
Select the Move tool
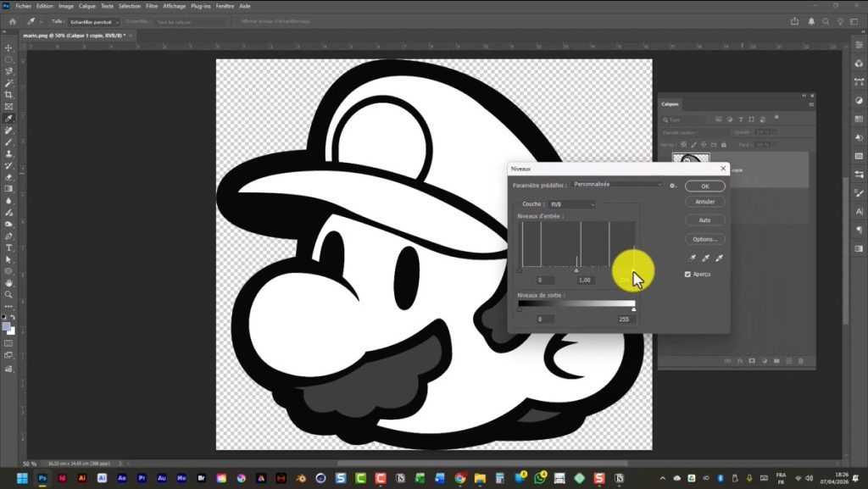tap(8, 48)
